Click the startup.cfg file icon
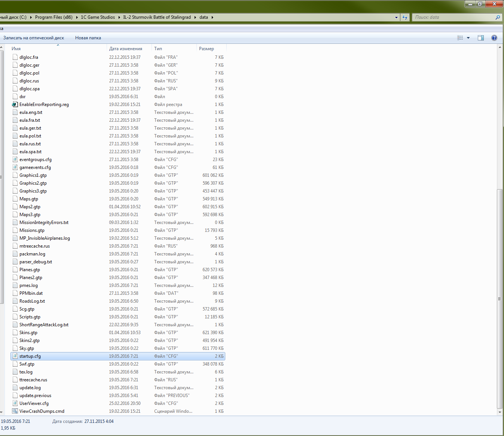The height and width of the screenshot is (436, 504). point(15,356)
